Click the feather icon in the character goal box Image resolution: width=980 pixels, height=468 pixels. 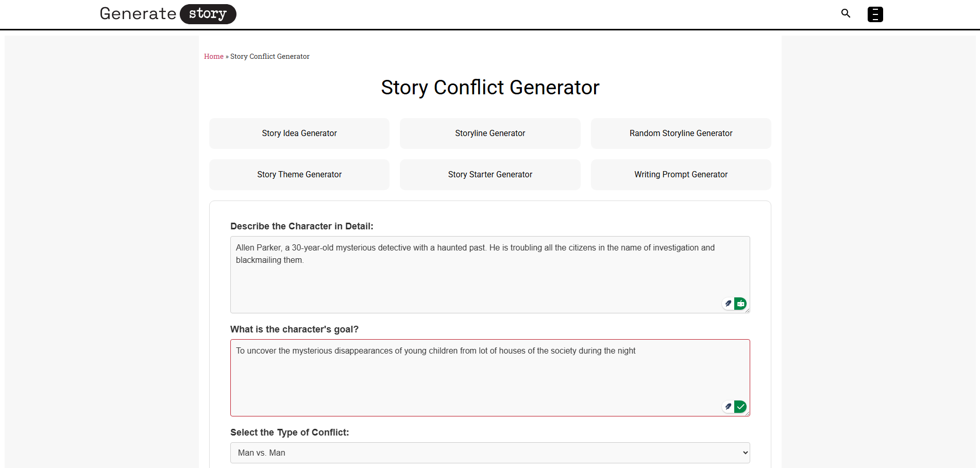point(728,407)
